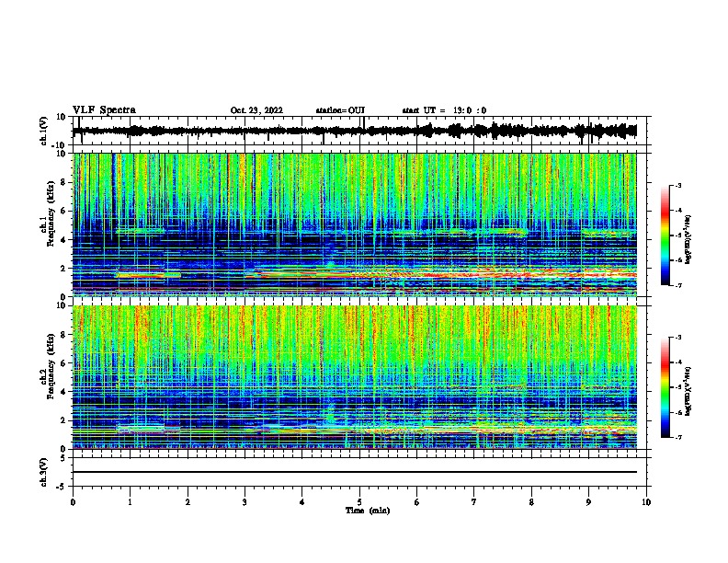Click the 'ch.3(V)' axis label
The image size is (728, 563).
click(x=44, y=472)
